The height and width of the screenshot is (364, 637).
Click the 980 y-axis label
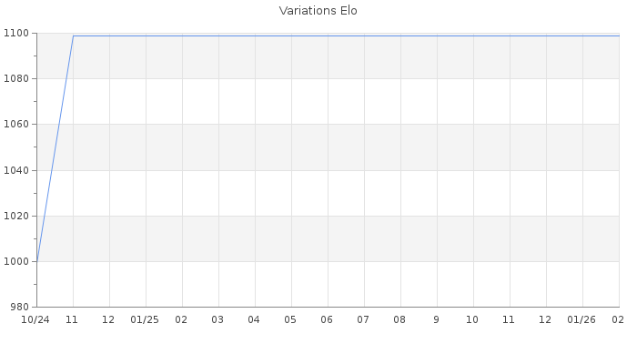point(22,307)
